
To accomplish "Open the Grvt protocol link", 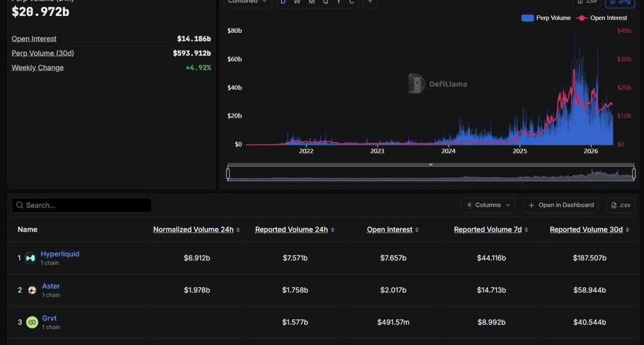I will [49, 318].
